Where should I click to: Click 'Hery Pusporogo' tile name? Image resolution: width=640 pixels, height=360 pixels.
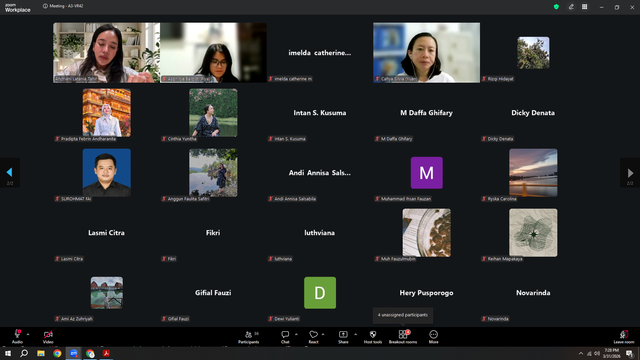click(427, 293)
